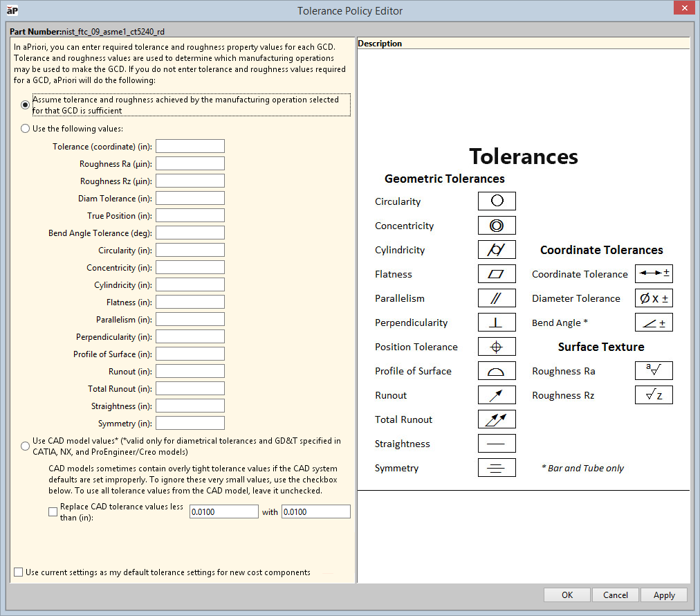Focus the Roughness Ra input field

[190, 163]
